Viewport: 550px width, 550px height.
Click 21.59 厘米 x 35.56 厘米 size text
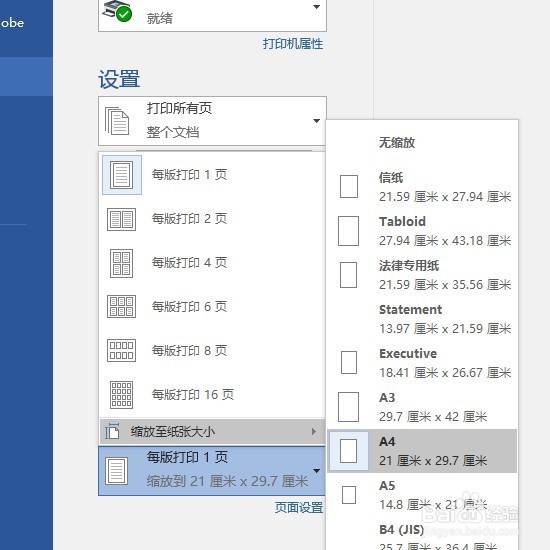[x=445, y=285]
